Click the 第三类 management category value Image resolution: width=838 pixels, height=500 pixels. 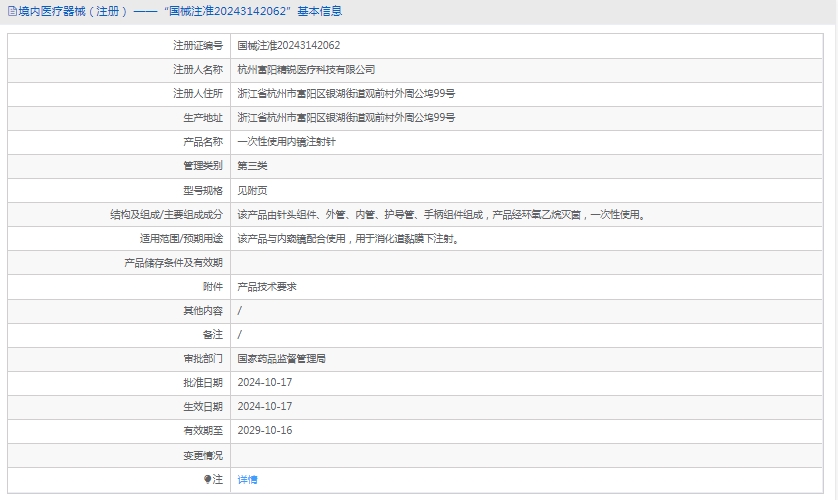coord(252,166)
